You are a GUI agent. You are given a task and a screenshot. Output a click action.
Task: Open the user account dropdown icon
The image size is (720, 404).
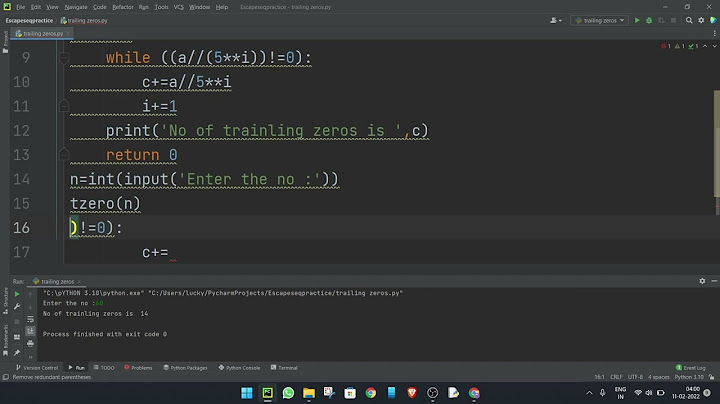click(556, 20)
